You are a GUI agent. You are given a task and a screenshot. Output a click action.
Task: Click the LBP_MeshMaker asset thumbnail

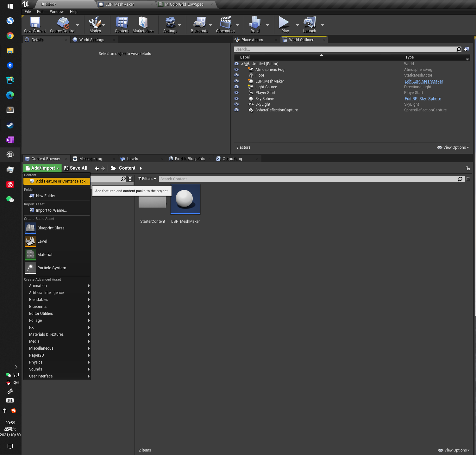[x=185, y=199]
